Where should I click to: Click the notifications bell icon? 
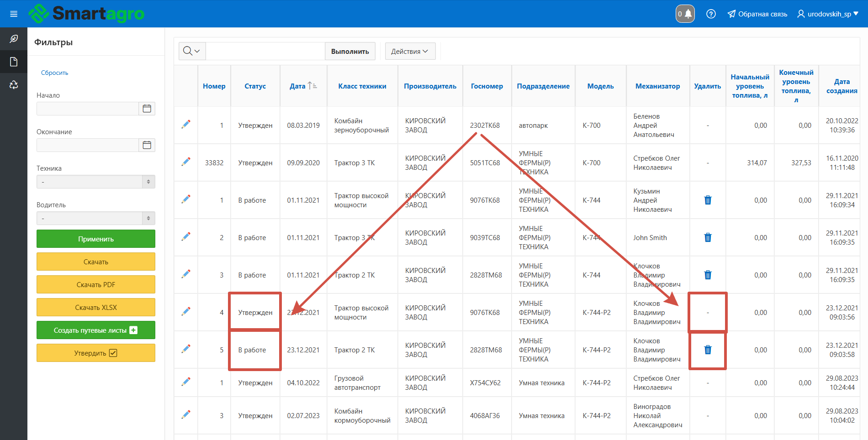pyautogui.click(x=685, y=14)
